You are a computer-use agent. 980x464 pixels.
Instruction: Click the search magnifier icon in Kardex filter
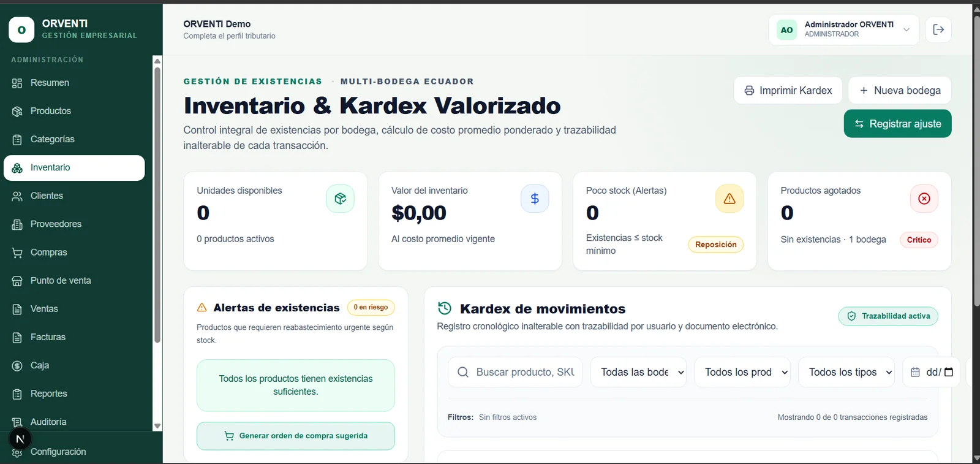(463, 372)
